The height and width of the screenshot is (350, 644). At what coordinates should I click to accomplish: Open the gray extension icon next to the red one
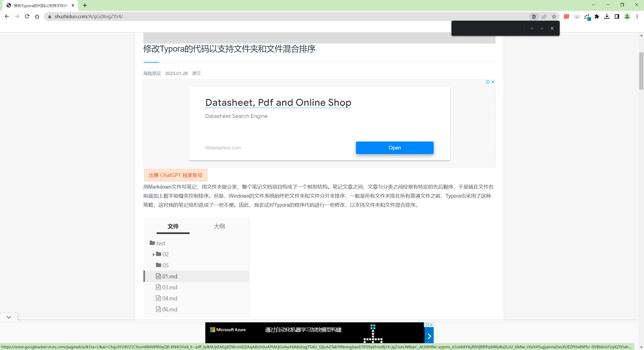pyautogui.click(x=577, y=17)
